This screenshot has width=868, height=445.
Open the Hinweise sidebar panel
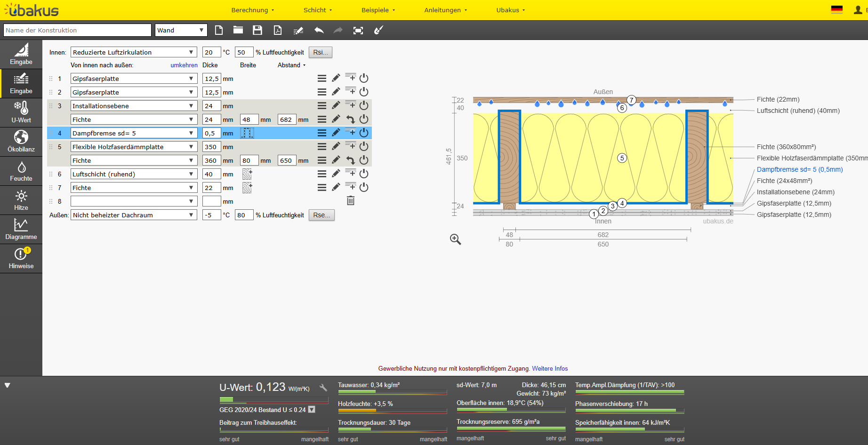21,258
